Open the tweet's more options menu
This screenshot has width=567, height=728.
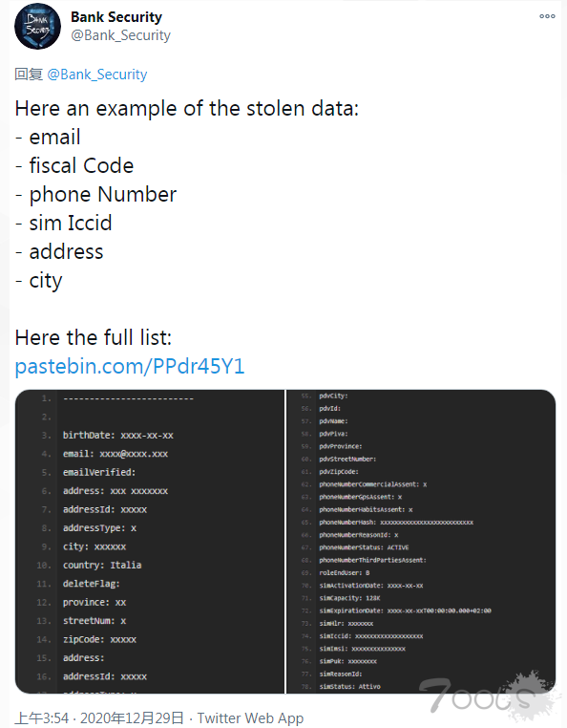point(547,16)
